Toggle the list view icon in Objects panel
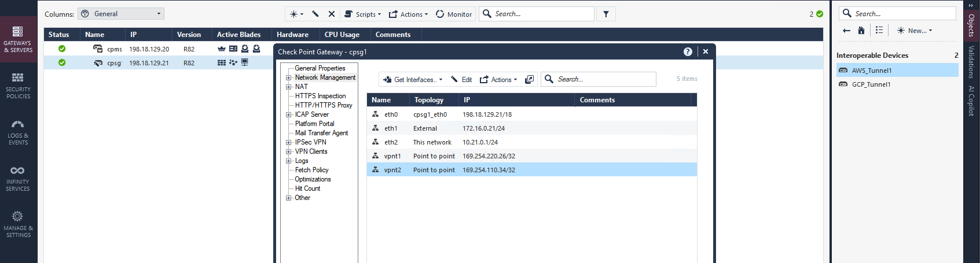Viewport: 980px width, 263px height. tap(879, 30)
